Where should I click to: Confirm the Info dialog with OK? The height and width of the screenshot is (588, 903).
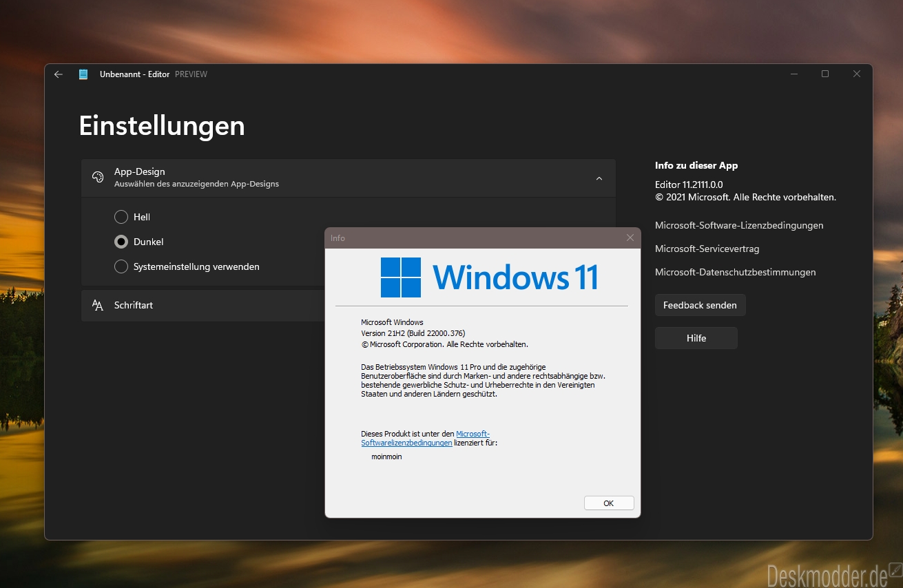(x=608, y=503)
